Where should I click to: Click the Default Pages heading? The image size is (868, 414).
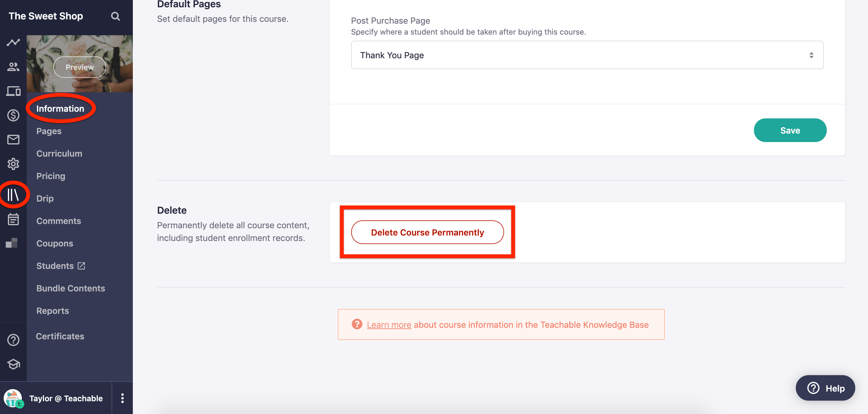click(189, 4)
